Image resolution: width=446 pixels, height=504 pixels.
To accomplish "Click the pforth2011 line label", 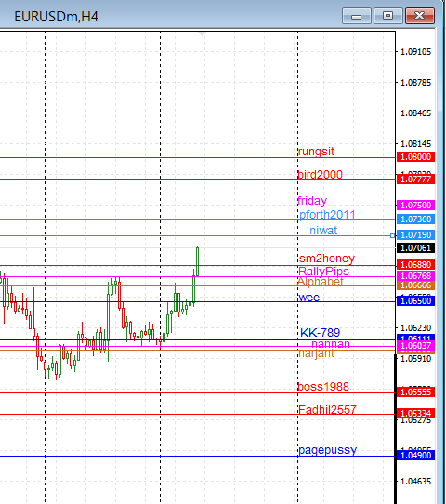I will [x=327, y=215].
